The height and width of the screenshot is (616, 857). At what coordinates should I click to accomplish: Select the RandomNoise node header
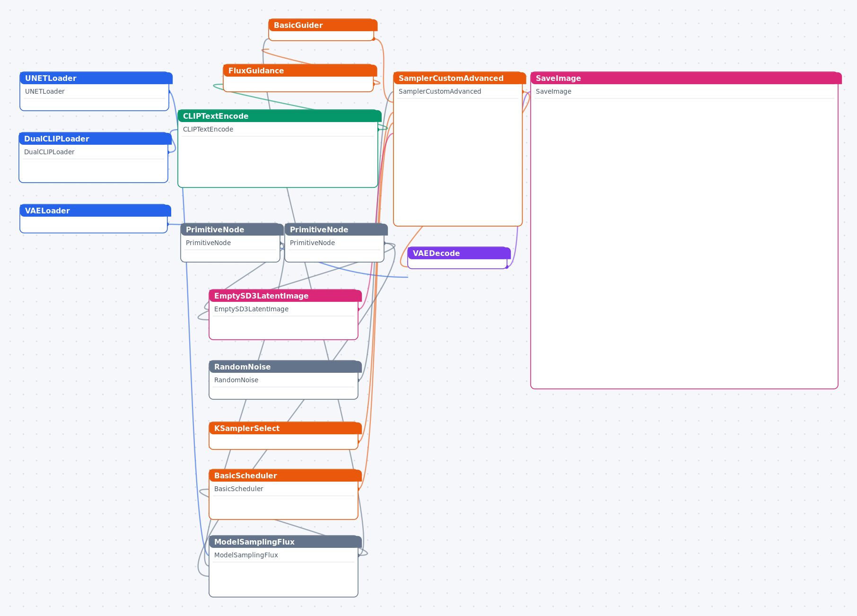(285, 367)
